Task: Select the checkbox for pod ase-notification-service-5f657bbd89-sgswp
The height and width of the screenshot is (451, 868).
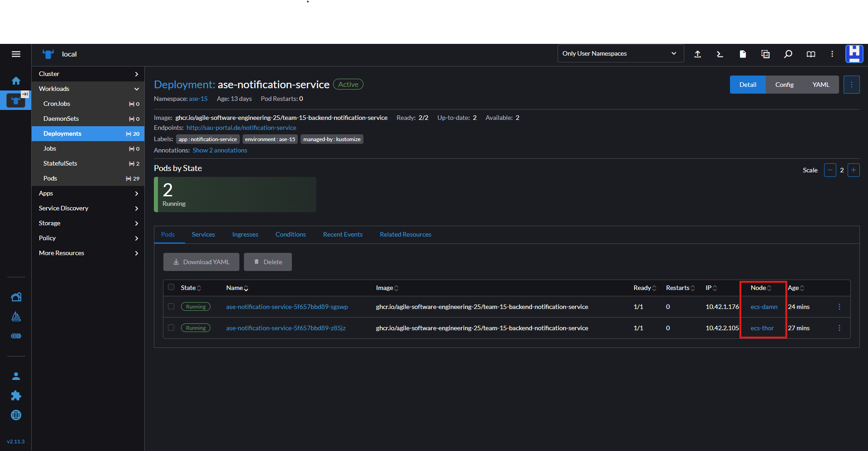Action: tap(171, 306)
